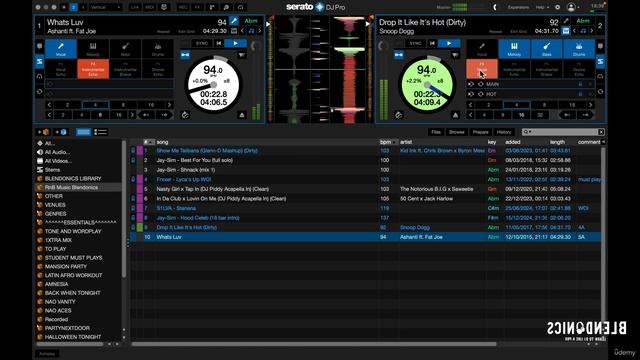
Task: Click add smart crate icon
Action: (x=60, y=132)
